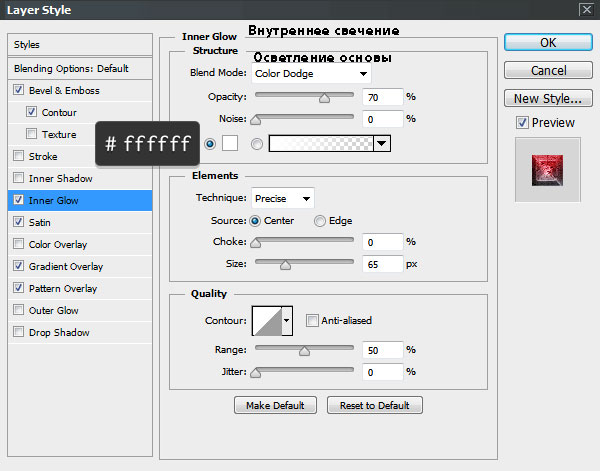Enable the Outer Glow checkbox

pyautogui.click(x=18, y=310)
